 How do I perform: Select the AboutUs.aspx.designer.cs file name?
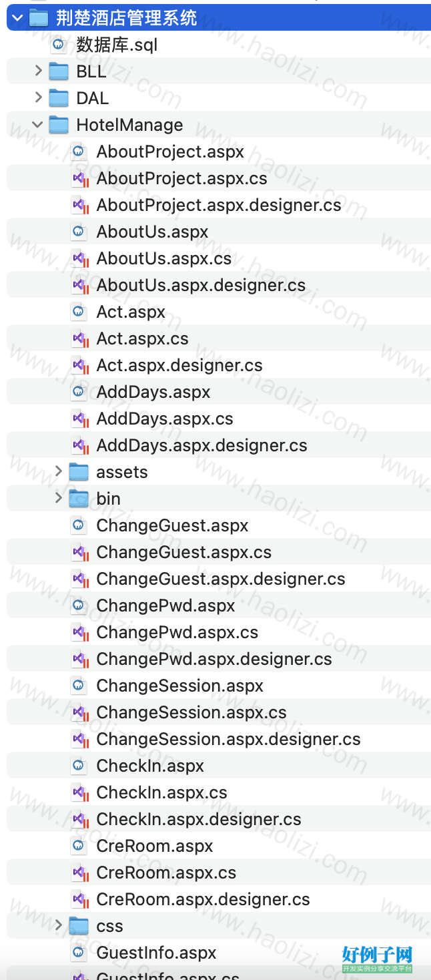pyautogui.click(x=201, y=285)
